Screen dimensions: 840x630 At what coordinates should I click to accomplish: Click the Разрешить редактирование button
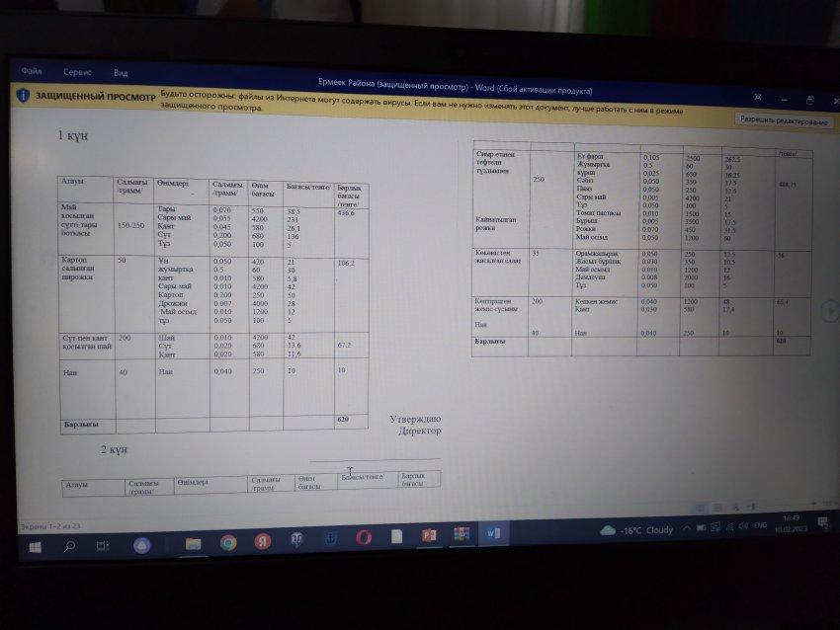pos(784,120)
